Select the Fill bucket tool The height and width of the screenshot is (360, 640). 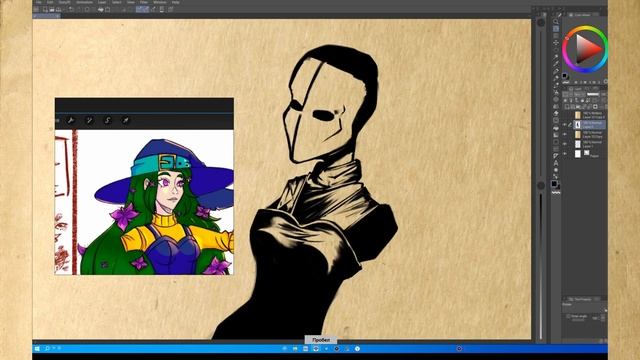pos(556,127)
